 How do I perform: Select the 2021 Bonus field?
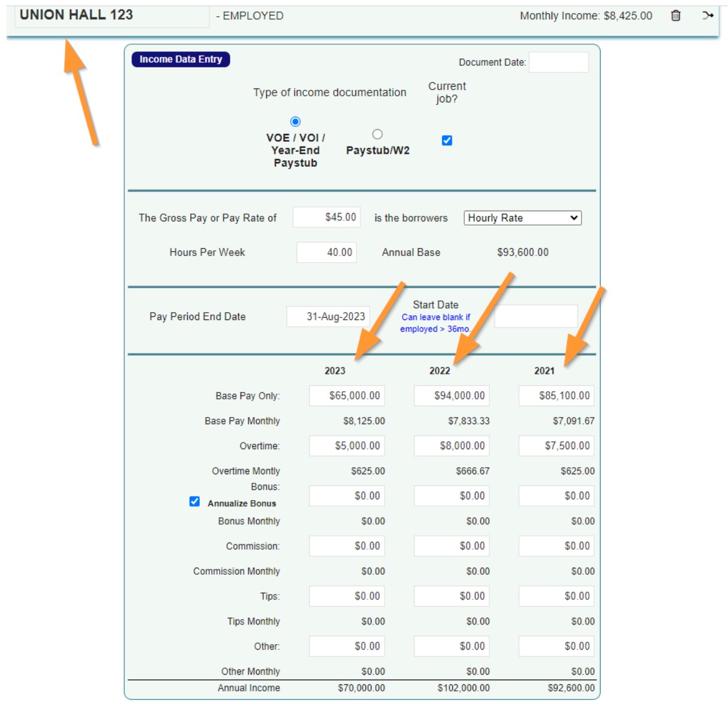point(556,495)
